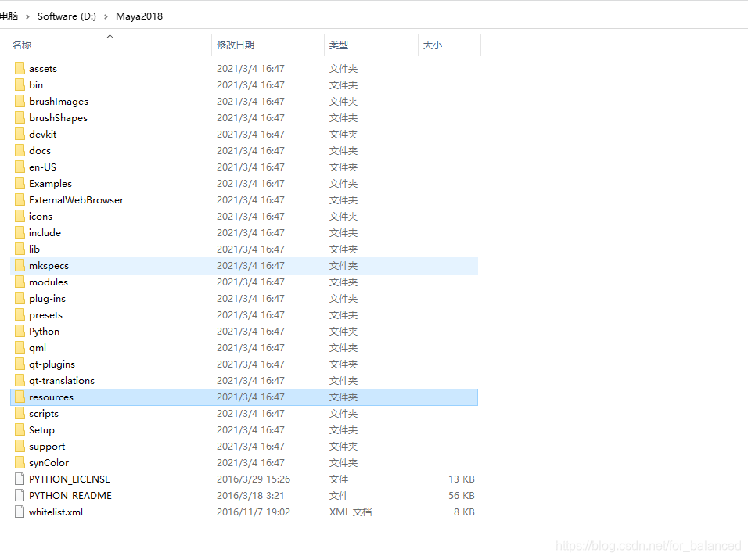Select the name plug-ins
Image resolution: width=748 pixels, height=560 pixels.
(x=47, y=299)
